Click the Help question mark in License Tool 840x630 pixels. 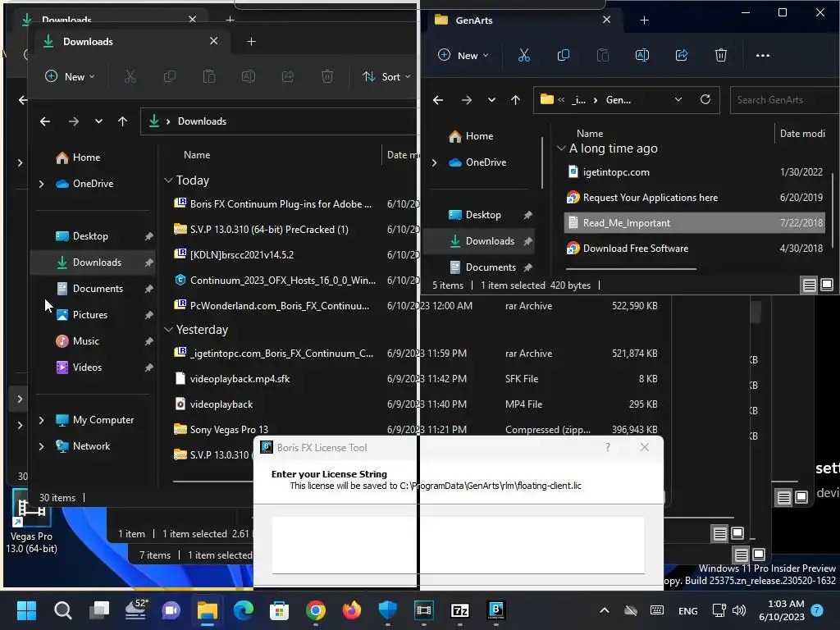click(x=608, y=447)
